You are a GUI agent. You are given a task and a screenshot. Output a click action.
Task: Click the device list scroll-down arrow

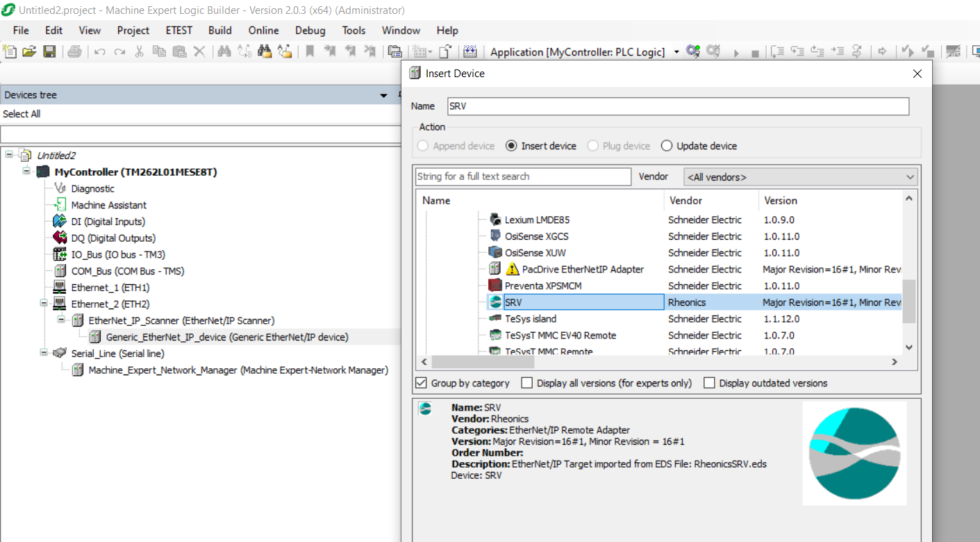[x=908, y=347]
